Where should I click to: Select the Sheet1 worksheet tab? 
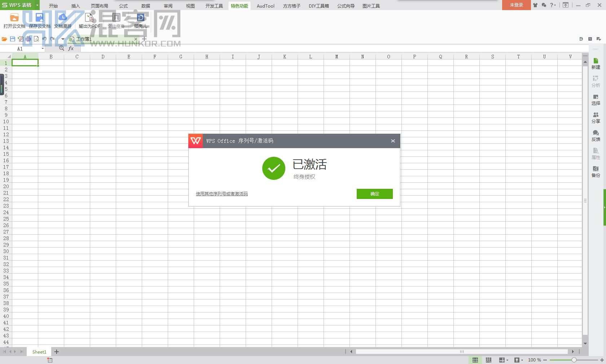[x=39, y=352]
